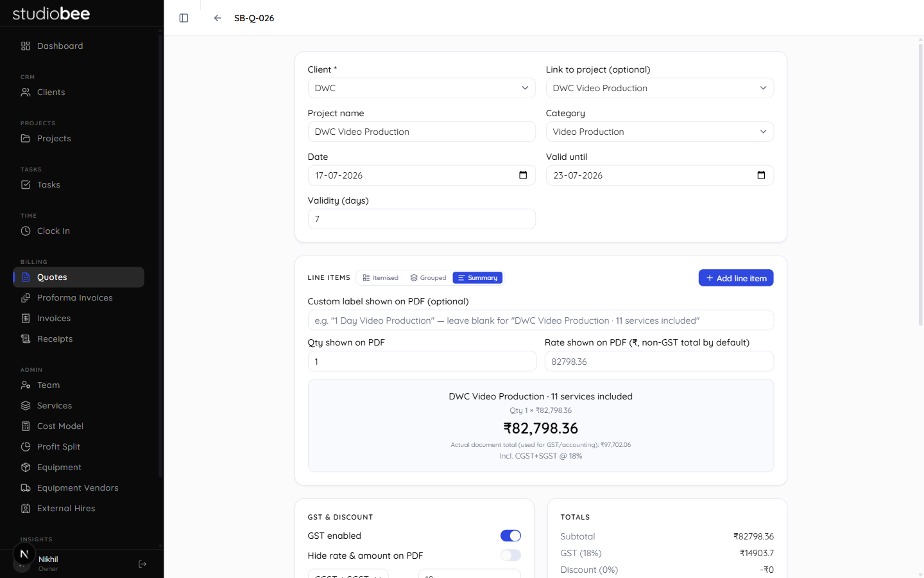Click the Qty shown on PDF field

pyautogui.click(x=422, y=362)
